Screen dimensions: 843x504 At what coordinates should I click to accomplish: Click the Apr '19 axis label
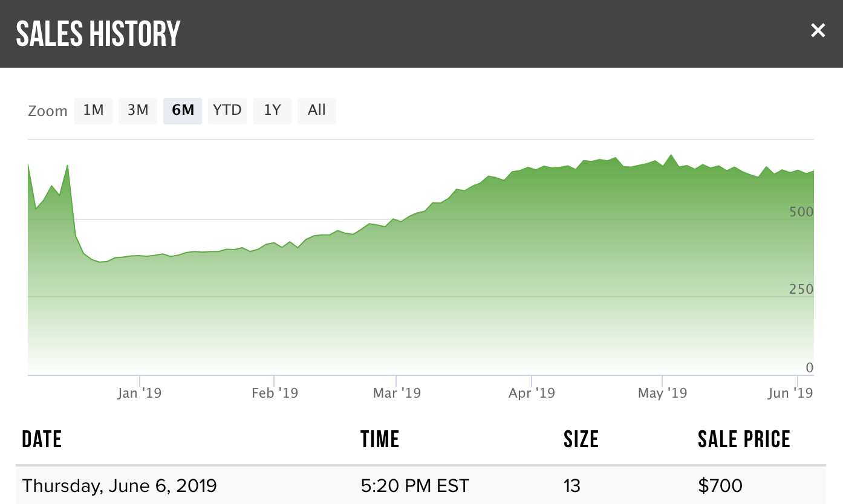(532, 393)
